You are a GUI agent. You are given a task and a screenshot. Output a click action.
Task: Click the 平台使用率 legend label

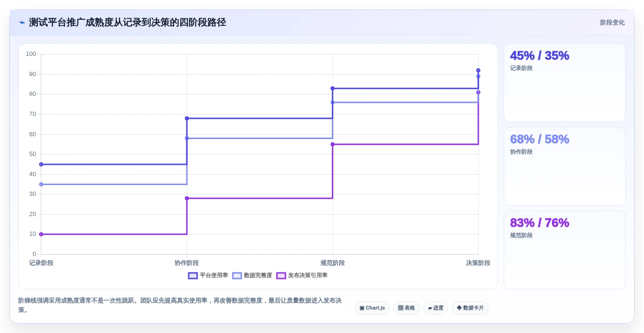click(214, 276)
